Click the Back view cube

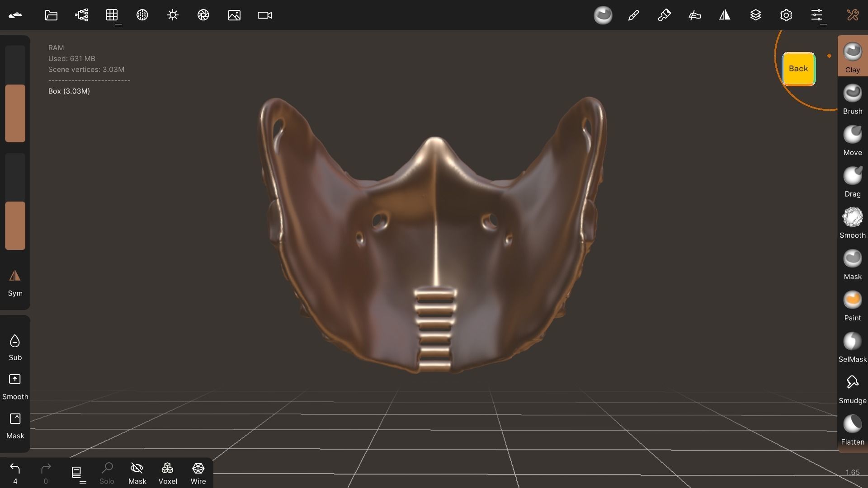click(798, 69)
